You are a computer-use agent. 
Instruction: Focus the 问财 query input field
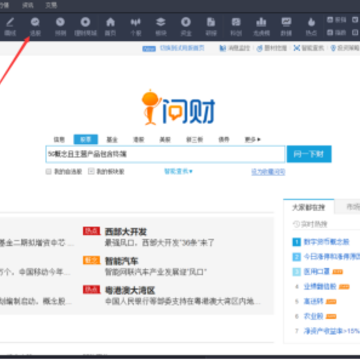(x=165, y=154)
